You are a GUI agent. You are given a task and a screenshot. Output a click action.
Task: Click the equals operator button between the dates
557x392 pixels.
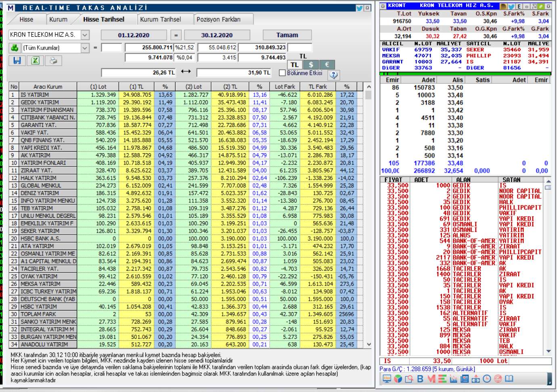[x=176, y=35]
